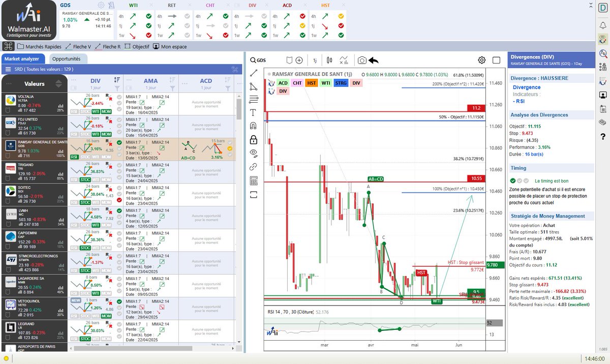Toggle the green check in RAMSAY DIV cell

(x=118, y=143)
